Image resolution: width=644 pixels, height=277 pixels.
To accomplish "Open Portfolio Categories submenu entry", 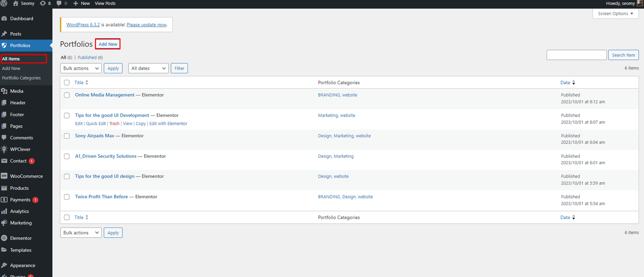I will (21, 78).
